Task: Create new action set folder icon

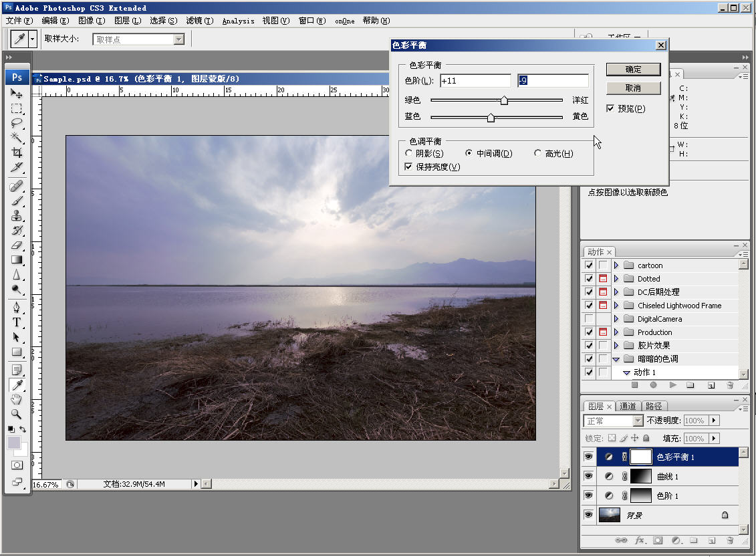Action: 690,385
